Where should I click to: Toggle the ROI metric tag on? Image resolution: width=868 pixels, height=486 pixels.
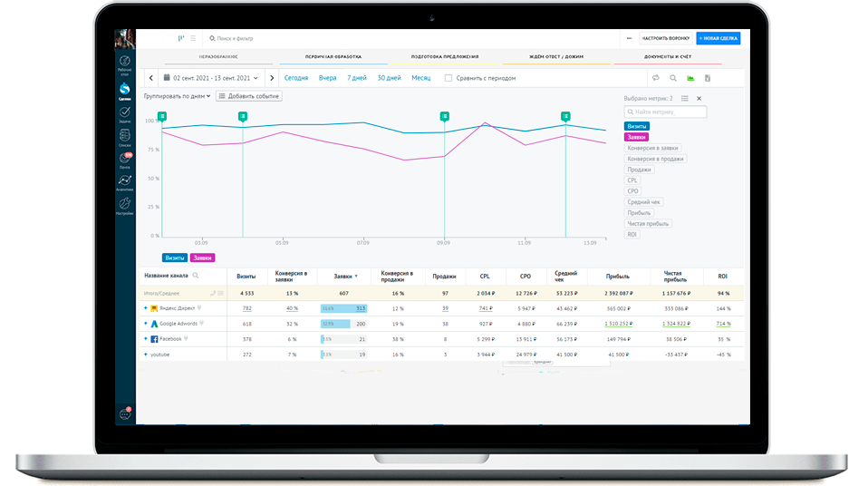point(632,234)
